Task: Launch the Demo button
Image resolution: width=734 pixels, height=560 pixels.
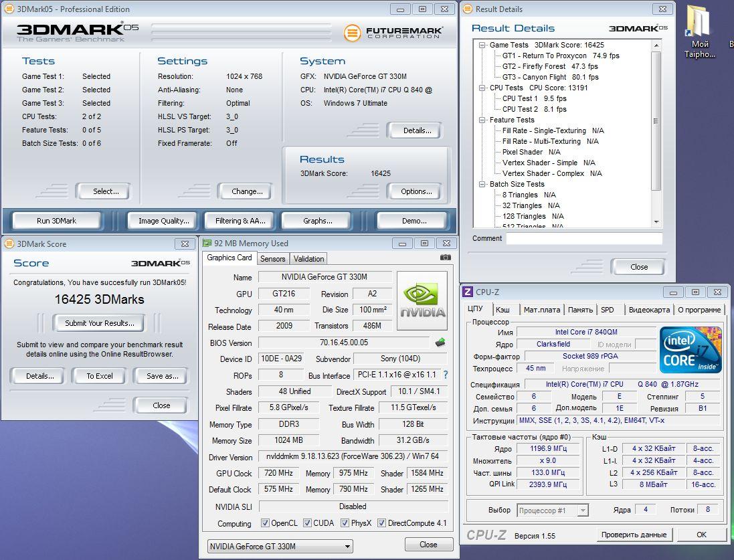Action: point(414,221)
